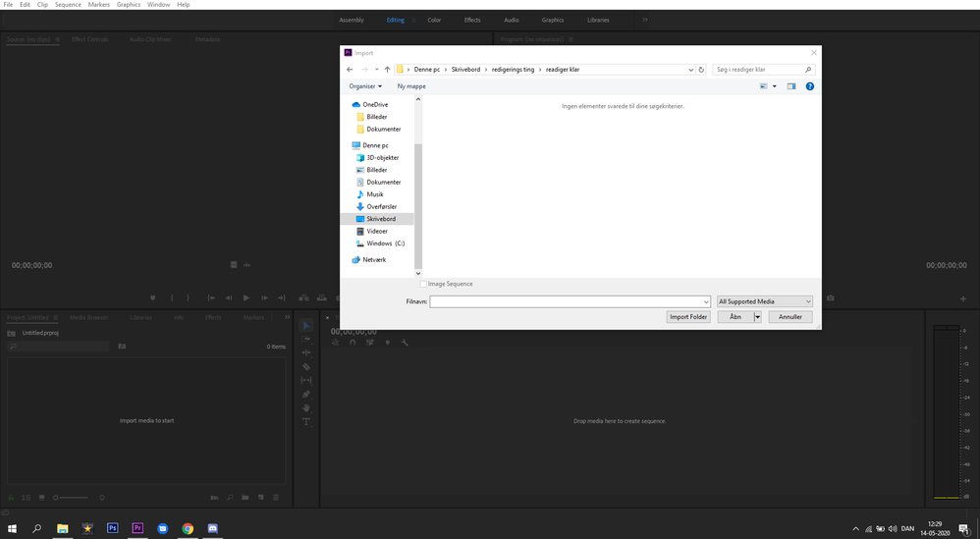Click Play in Source monitor
Viewport: 980px width, 539px height.
pos(246,297)
